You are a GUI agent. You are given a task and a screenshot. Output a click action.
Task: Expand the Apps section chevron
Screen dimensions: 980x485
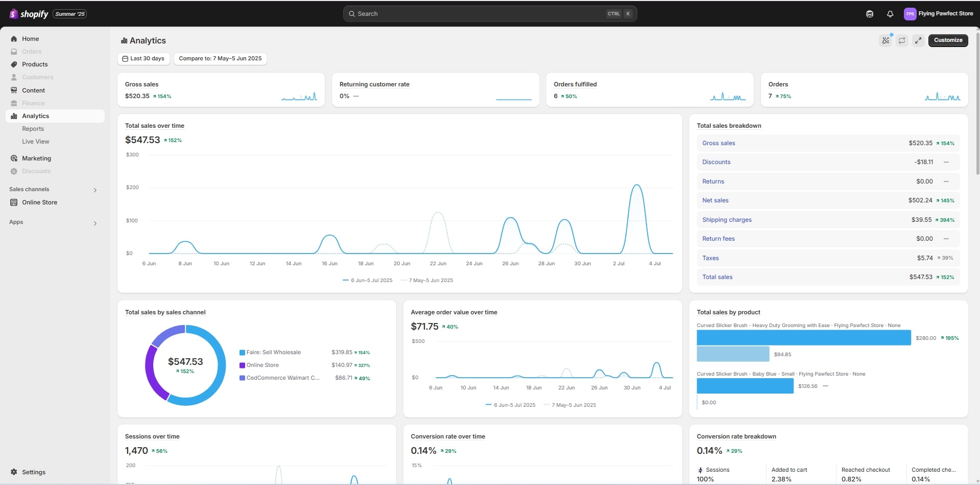[95, 223]
